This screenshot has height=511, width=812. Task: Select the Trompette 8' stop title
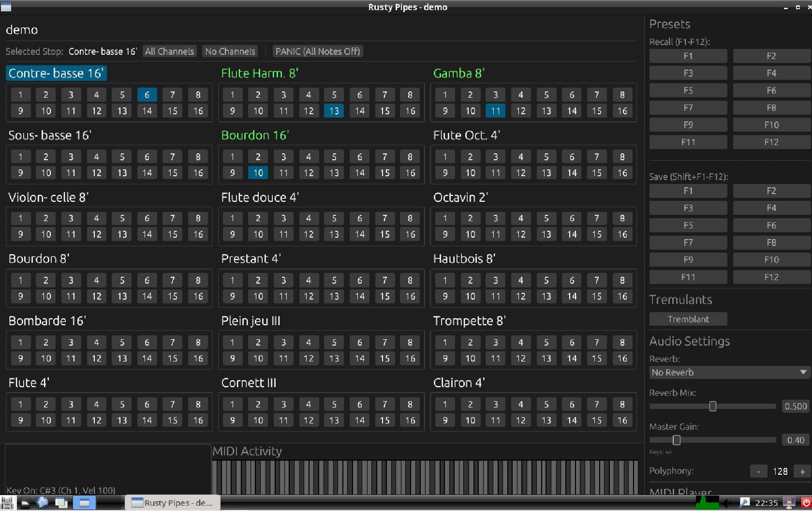click(469, 321)
